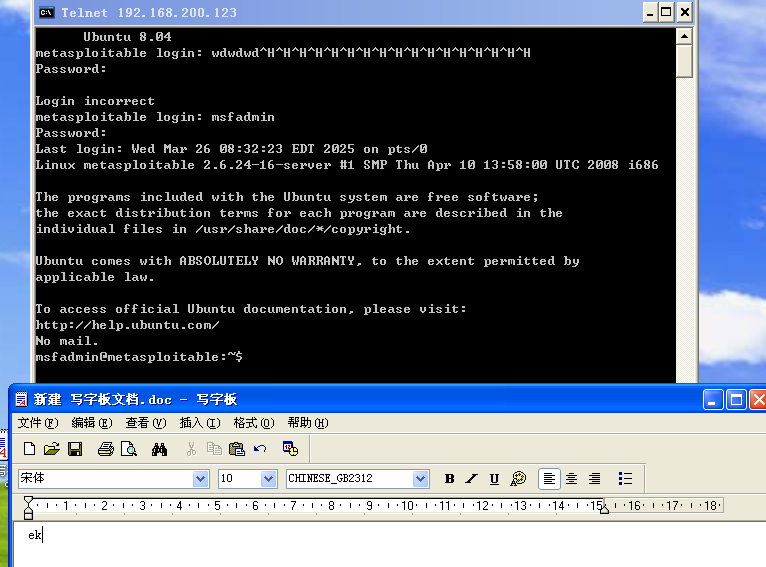Maximize the Telnet window
This screenshot has width=766, height=567.
[666, 12]
